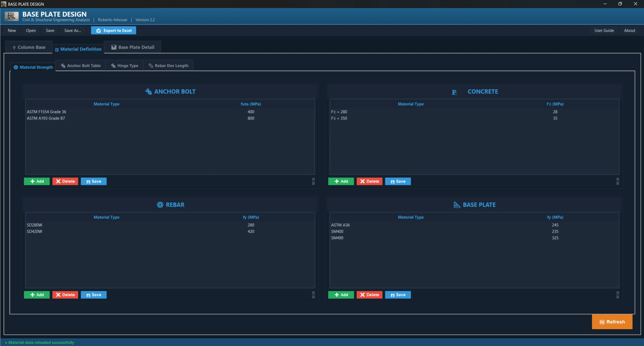
Task: Click the Rebar Dev Length tab icon
Action: tap(151, 66)
